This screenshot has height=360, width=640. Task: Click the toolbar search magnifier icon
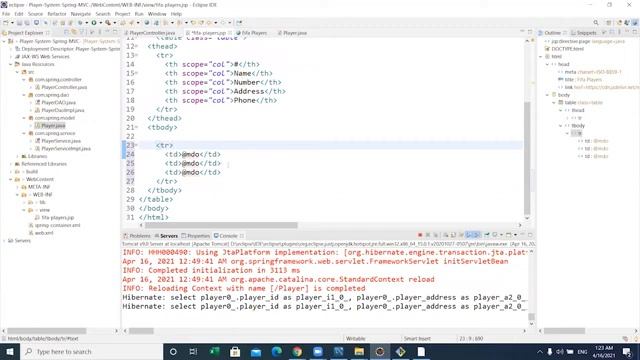click(x=596, y=23)
